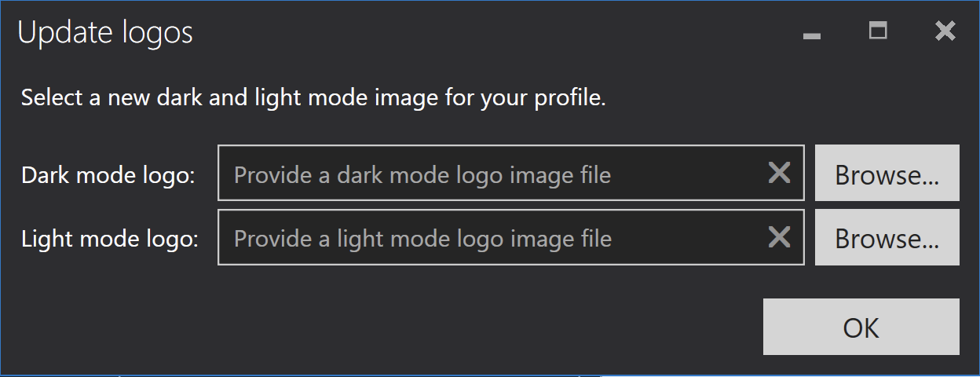Browse for a light mode logo file
This screenshot has width=980, height=377.
coord(887,237)
